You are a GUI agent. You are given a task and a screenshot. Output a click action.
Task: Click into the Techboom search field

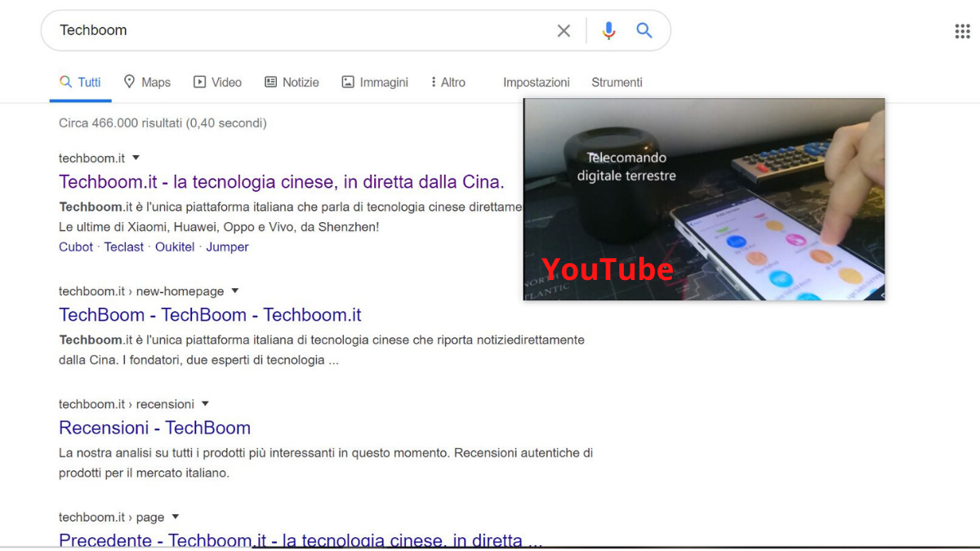[302, 31]
